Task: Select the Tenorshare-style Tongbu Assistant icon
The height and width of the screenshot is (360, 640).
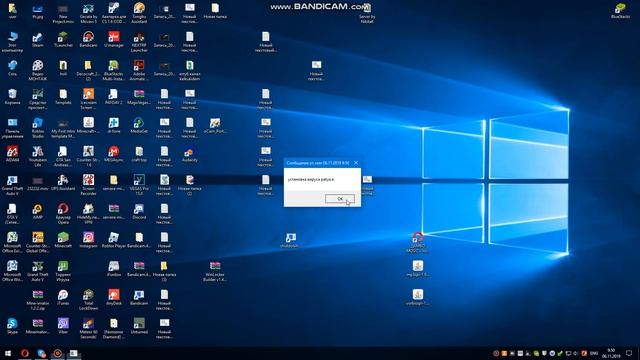Action: (139, 13)
